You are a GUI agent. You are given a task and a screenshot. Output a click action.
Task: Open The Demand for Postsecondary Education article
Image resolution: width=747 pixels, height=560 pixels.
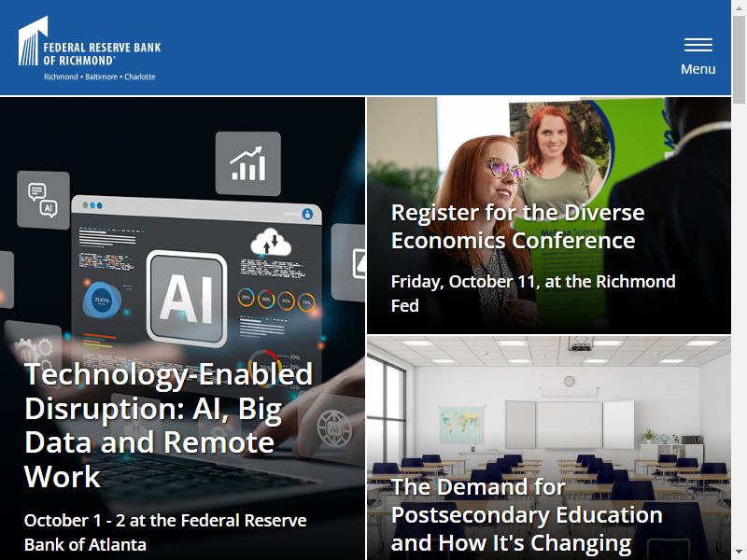click(527, 515)
